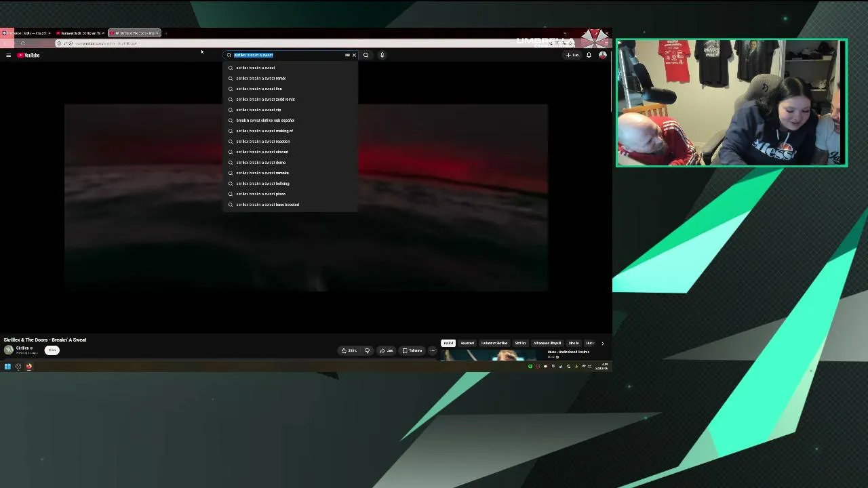The width and height of the screenshot is (868, 488).
Task: Save the video to a playlist
Action: coord(412,350)
